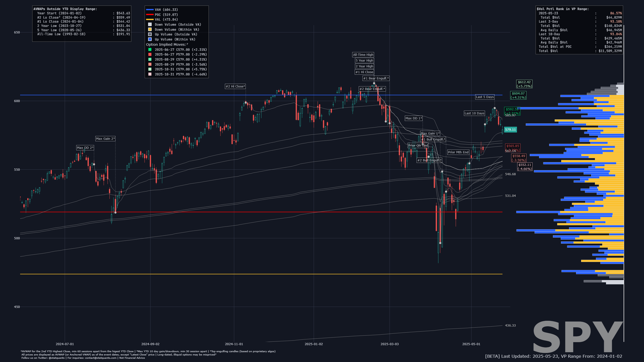Click the All-Time High annotation label
The width and height of the screenshot is (644, 362).
coord(363,55)
